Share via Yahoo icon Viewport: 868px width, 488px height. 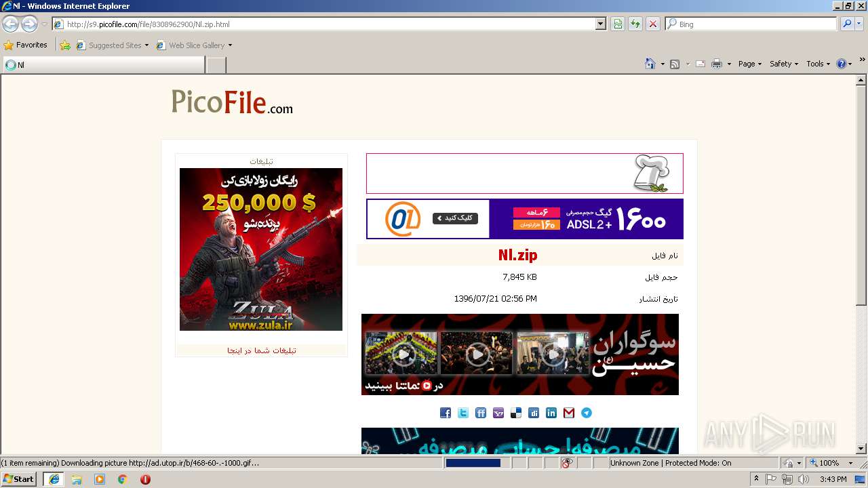coord(498,413)
